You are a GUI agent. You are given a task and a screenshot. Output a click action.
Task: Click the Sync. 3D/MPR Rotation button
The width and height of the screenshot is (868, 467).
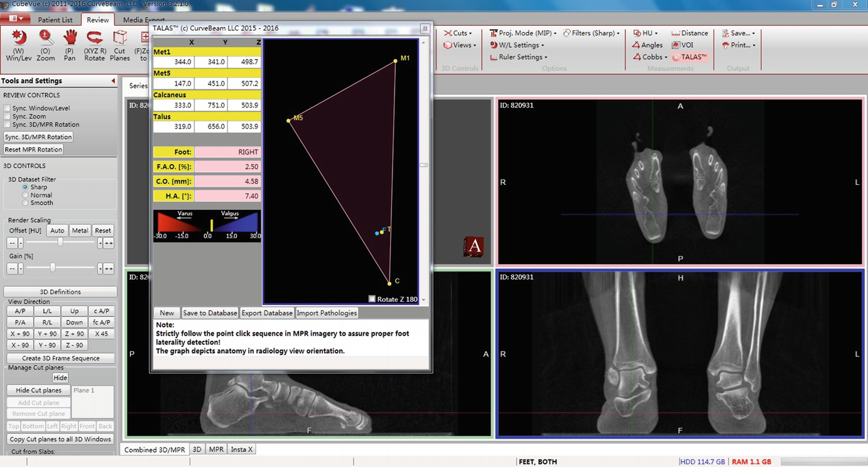(38, 137)
